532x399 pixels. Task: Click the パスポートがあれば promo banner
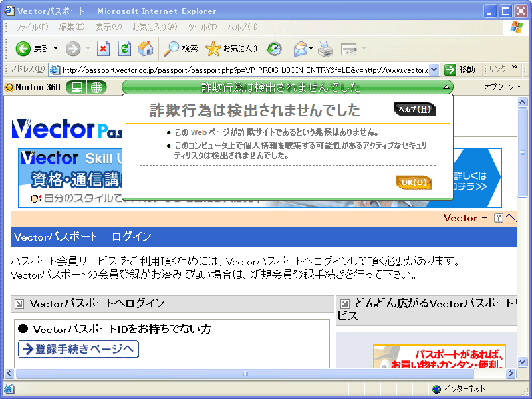click(440, 356)
